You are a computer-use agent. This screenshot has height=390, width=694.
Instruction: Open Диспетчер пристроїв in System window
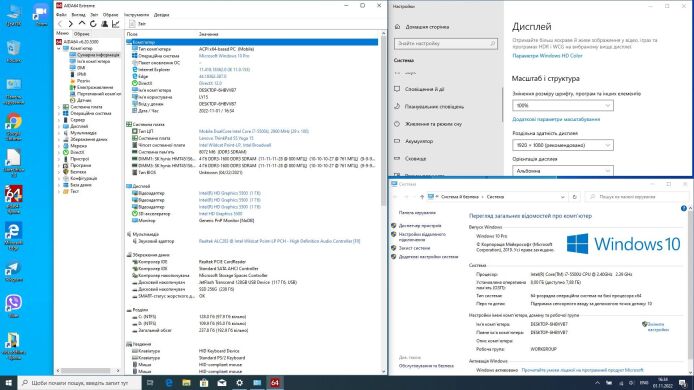[420, 226]
